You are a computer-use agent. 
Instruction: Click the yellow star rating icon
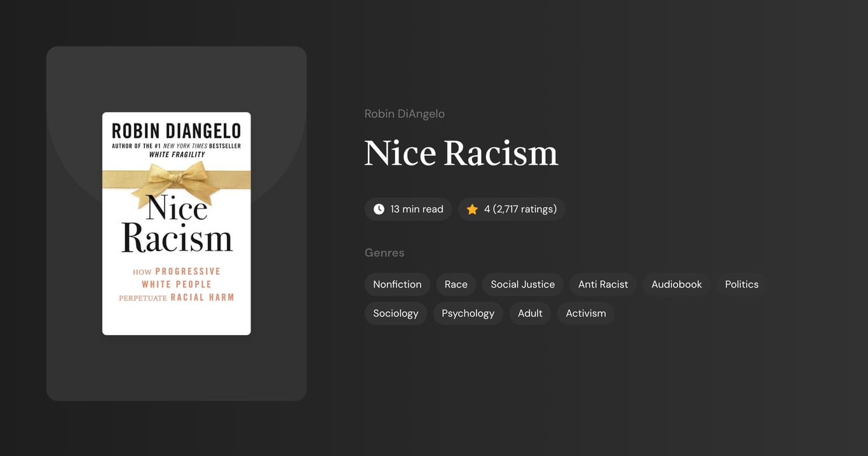[471, 209]
